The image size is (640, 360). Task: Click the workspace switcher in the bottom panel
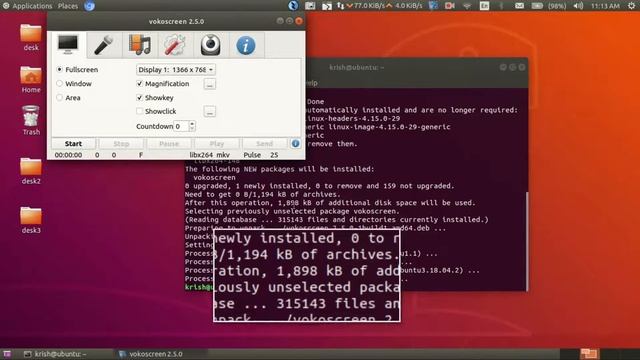click(x=589, y=353)
